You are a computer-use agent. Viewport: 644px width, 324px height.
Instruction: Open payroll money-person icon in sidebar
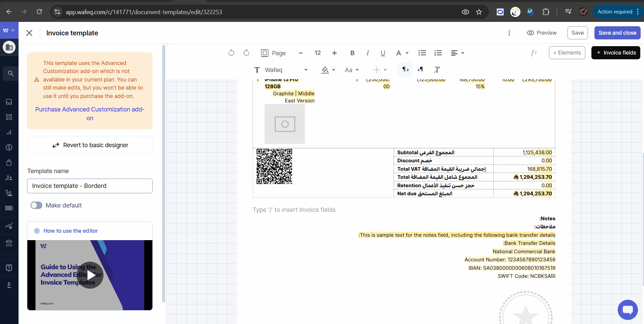point(9,193)
